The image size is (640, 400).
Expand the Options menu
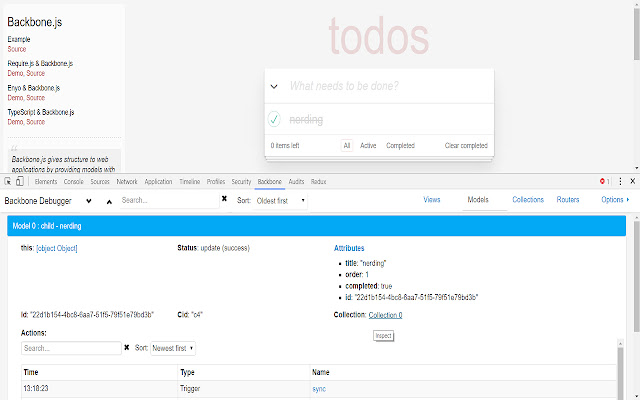point(615,200)
